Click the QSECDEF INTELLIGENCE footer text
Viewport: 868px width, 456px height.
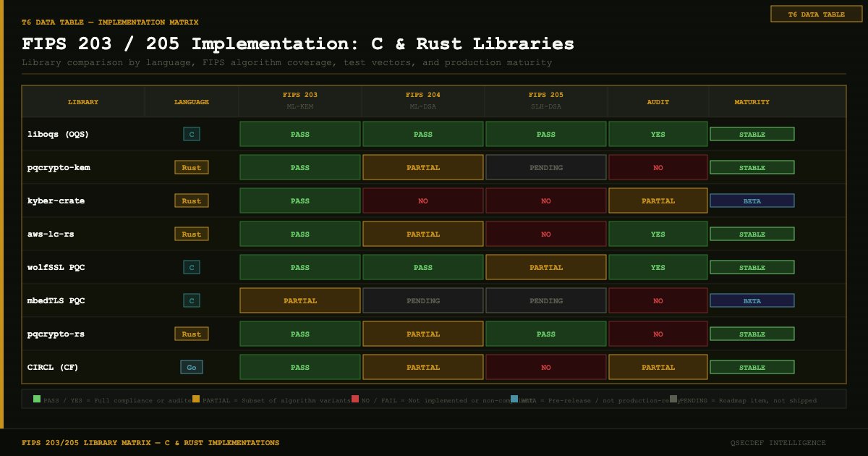778,442
